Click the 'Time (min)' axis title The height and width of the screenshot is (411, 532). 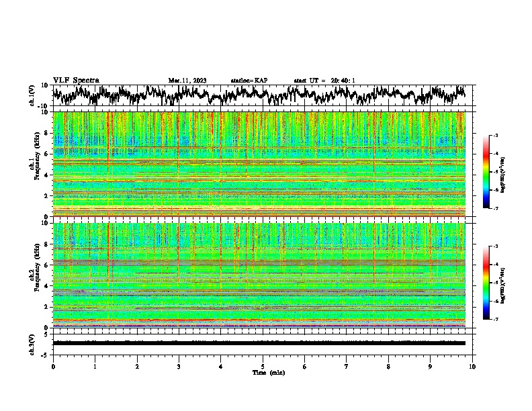269,373
